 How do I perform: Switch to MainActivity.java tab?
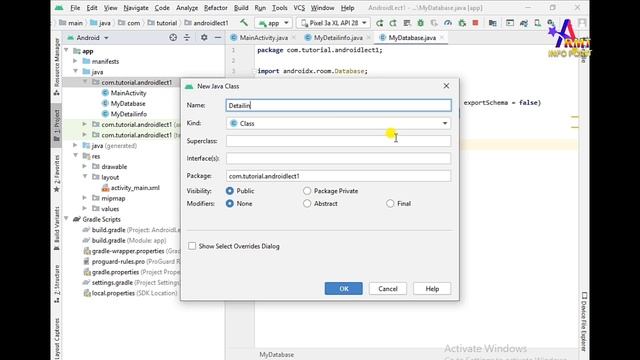(x=263, y=38)
